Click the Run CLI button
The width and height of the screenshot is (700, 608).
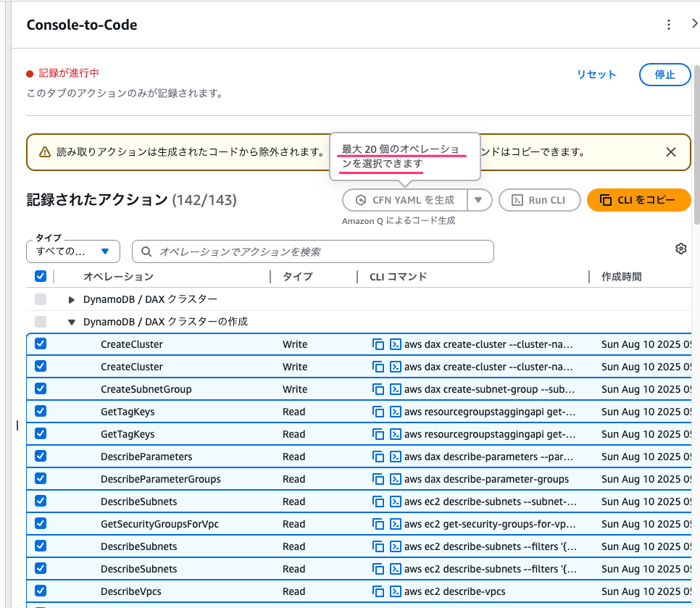tap(539, 200)
